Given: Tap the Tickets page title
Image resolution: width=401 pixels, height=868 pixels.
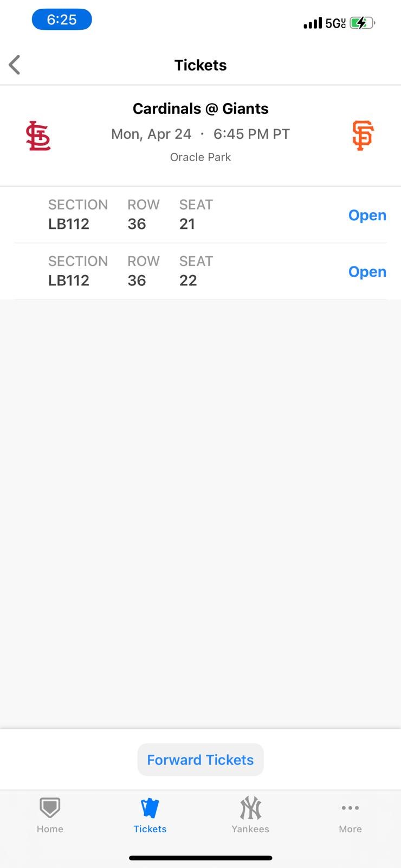Looking at the screenshot, I should tap(200, 65).
